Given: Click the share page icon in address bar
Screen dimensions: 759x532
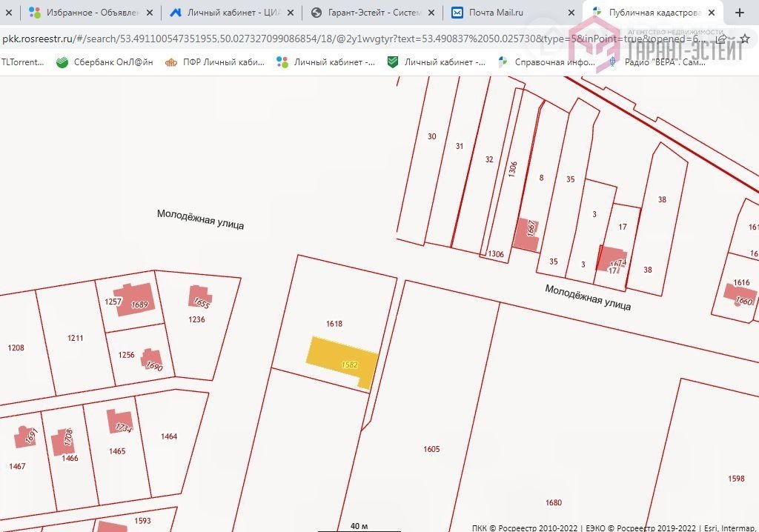Looking at the screenshot, I should (721, 38).
